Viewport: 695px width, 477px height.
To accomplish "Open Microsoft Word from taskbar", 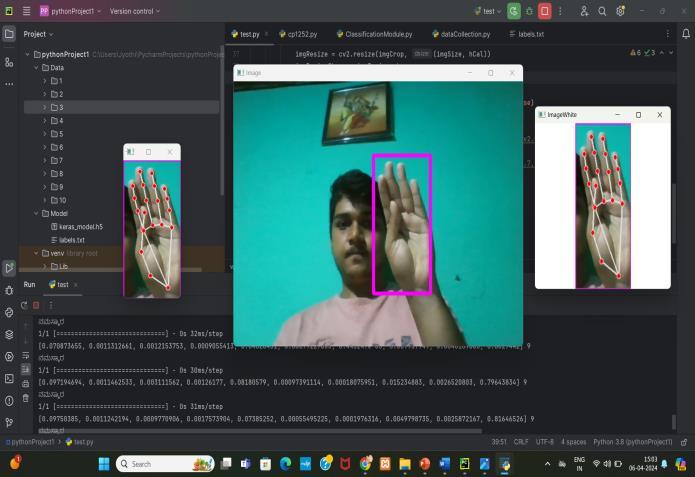I will tap(445, 464).
